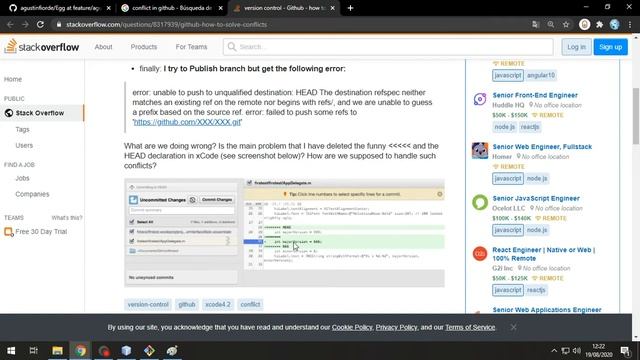Bookmark this page with the star icon
The height and width of the screenshot is (360, 640).
[x=566, y=24]
